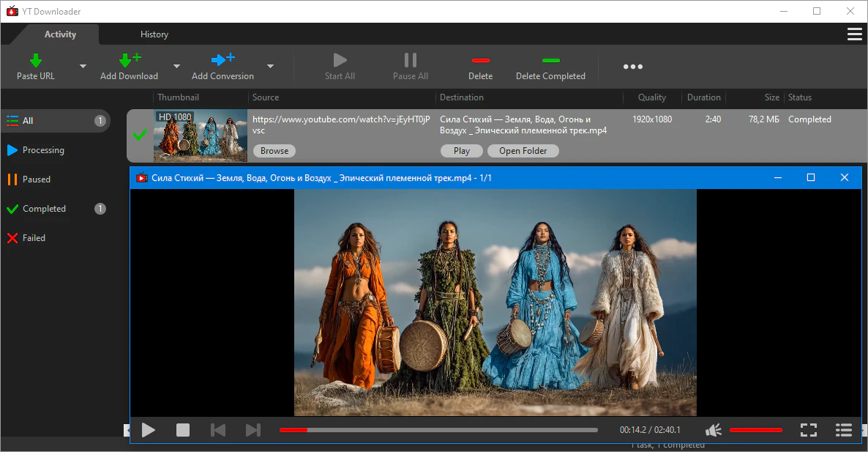Click the Add Download toolbar button
The height and width of the screenshot is (452, 868).
(x=129, y=67)
